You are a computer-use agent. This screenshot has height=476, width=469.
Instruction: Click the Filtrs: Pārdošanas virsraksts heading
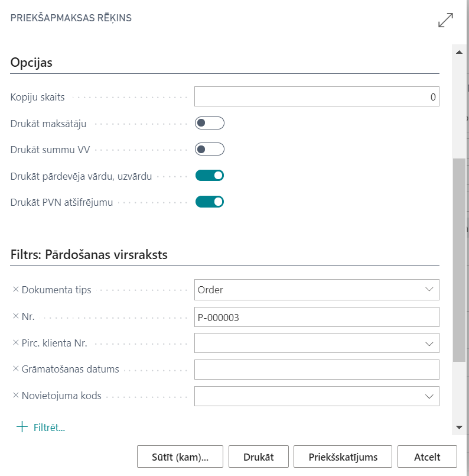[x=89, y=254]
